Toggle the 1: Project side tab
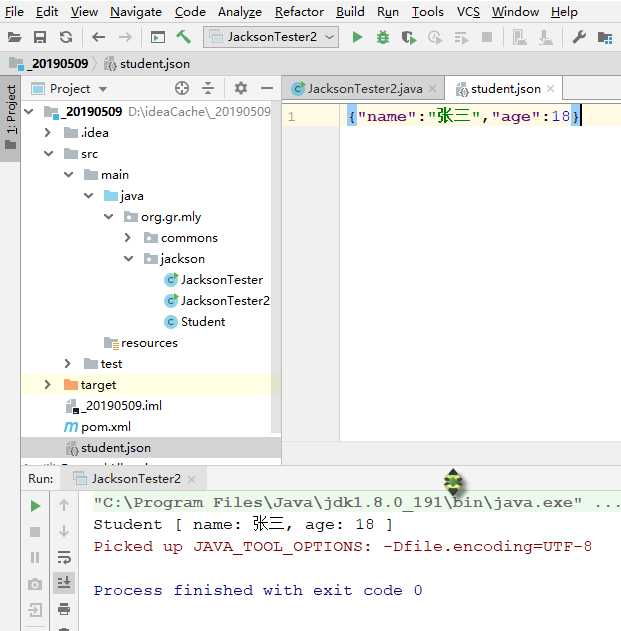The height and width of the screenshot is (631, 621). pyautogui.click(x=10, y=118)
